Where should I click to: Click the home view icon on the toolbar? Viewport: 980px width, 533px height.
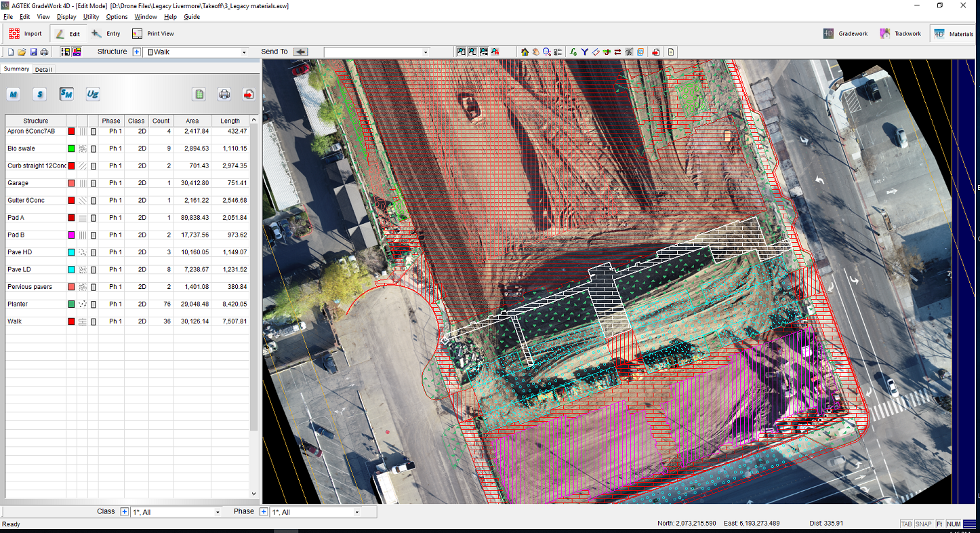click(525, 52)
